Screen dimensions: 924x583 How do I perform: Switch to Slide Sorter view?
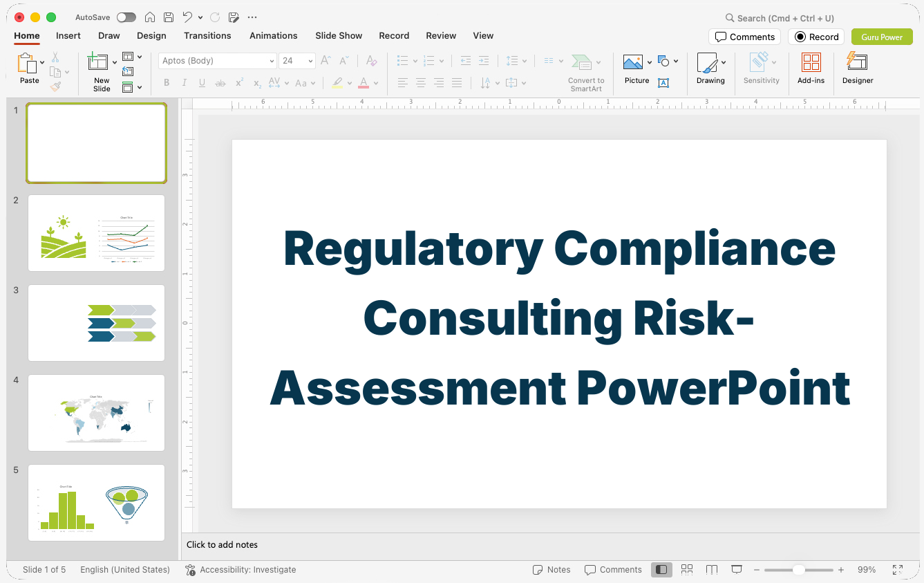point(687,570)
